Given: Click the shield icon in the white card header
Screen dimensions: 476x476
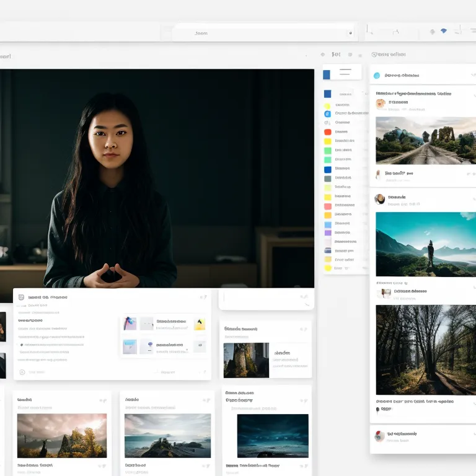Looking at the screenshot, I should click(22, 297).
